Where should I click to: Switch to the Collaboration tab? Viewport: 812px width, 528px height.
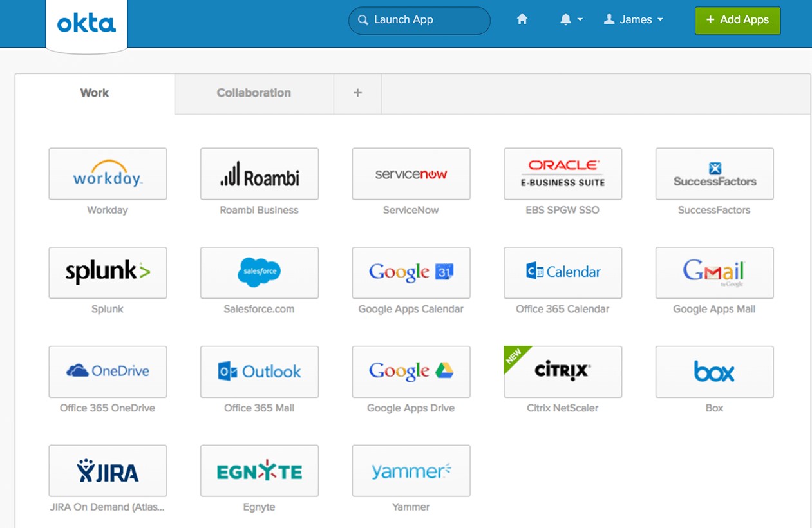(x=254, y=93)
